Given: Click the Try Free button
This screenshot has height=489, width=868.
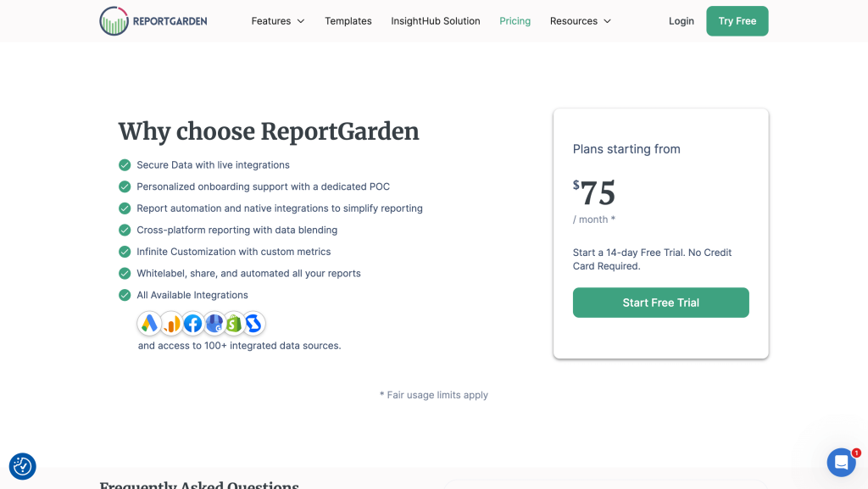Looking at the screenshot, I should click(x=737, y=20).
